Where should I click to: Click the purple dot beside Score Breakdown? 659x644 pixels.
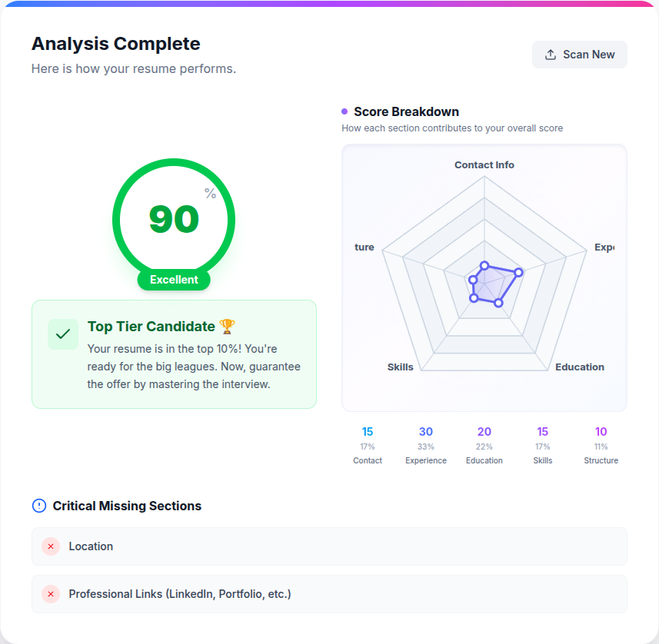[344, 111]
